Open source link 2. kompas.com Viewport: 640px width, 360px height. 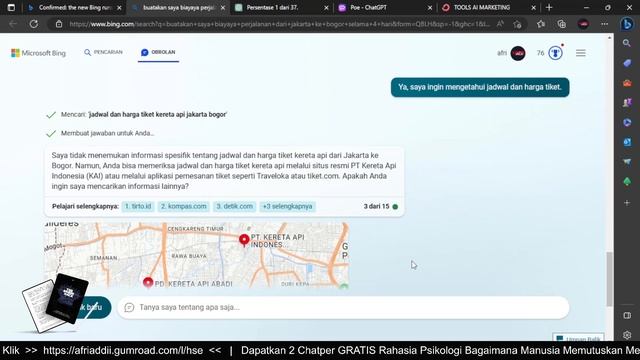click(184, 207)
